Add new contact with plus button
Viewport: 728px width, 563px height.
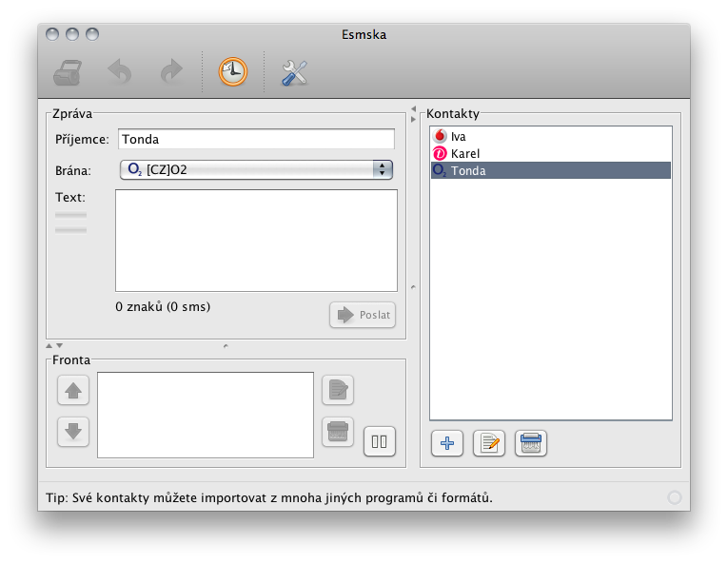click(x=447, y=443)
